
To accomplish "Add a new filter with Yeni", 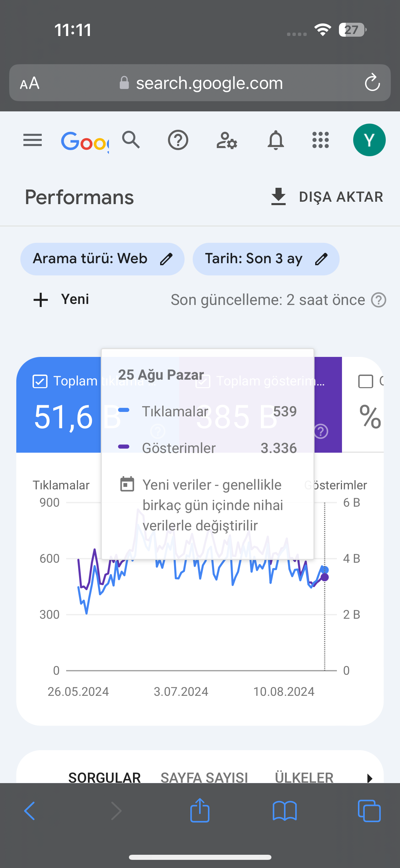I will pos(61,300).
